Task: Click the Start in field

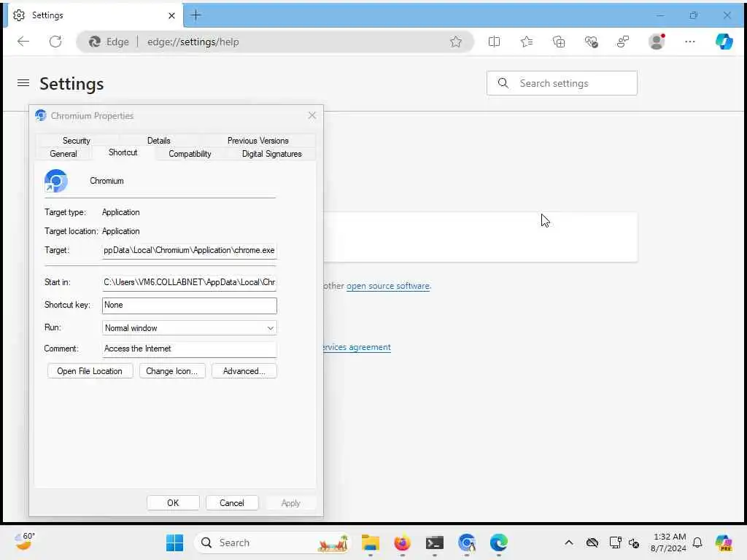Action: tap(189, 282)
